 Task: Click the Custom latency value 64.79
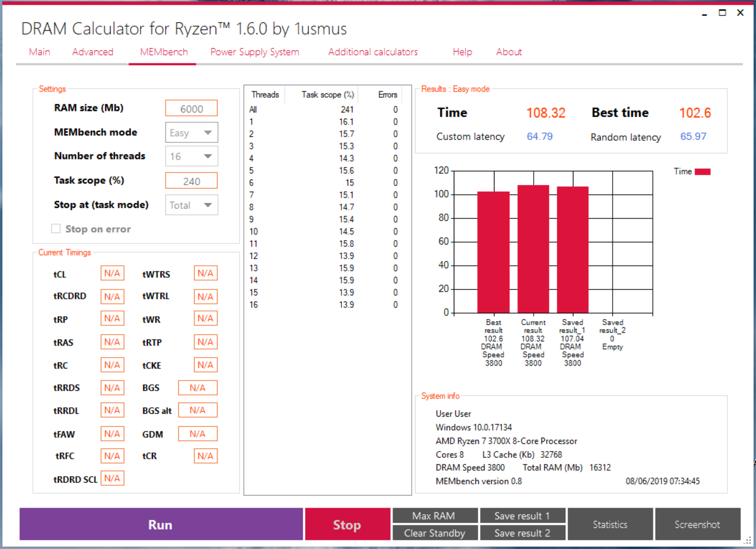coord(540,137)
